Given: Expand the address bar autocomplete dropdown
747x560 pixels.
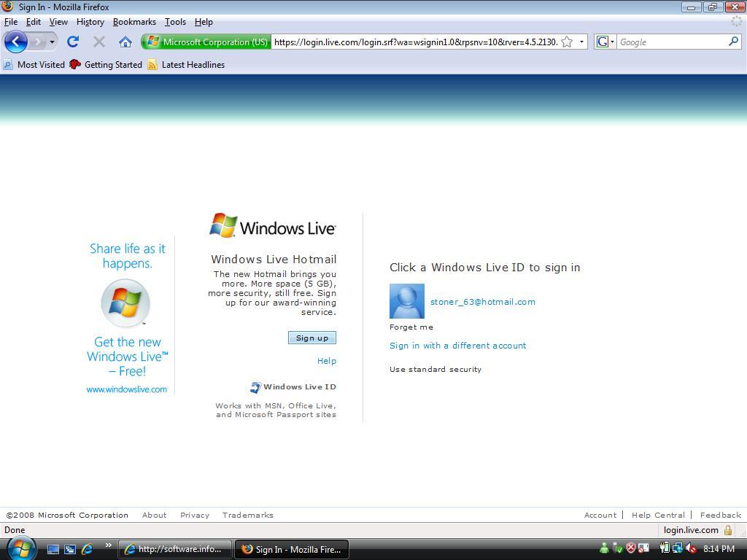Looking at the screenshot, I should tap(581, 42).
